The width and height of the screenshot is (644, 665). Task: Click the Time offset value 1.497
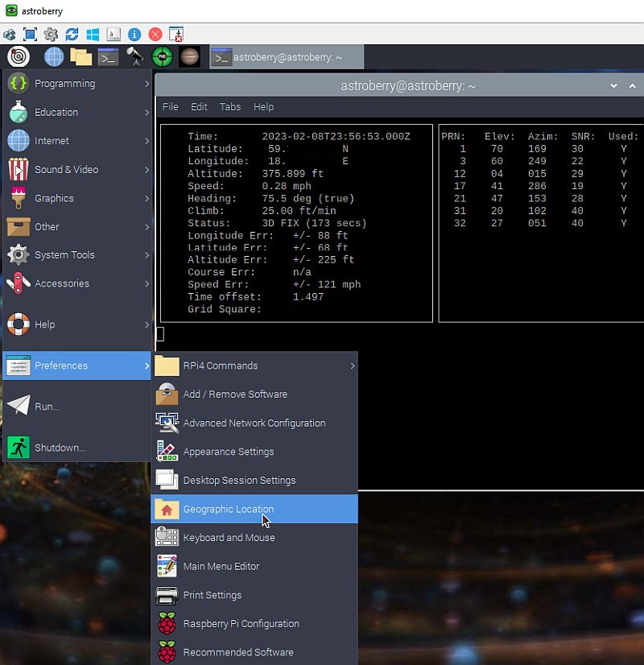(308, 296)
